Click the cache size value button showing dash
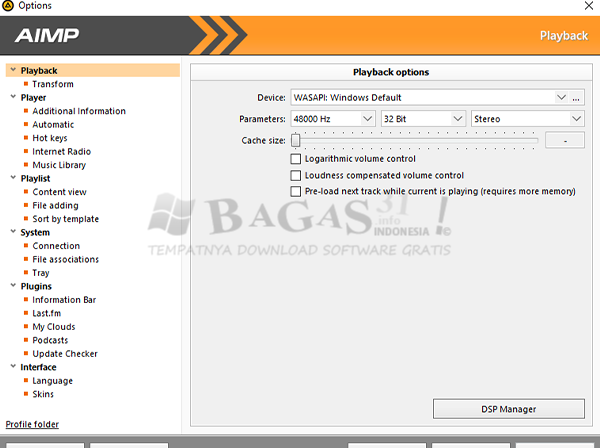 565,140
